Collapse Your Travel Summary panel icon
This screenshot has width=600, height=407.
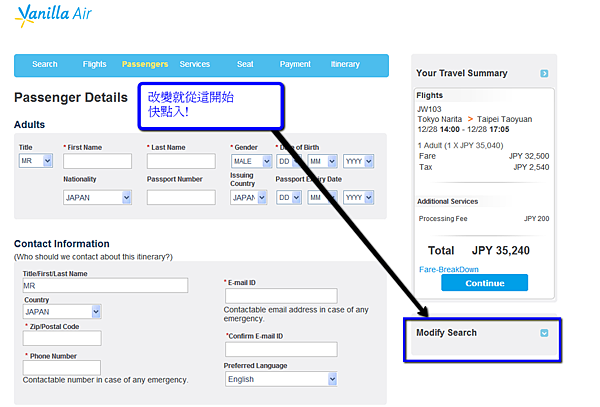click(x=544, y=73)
